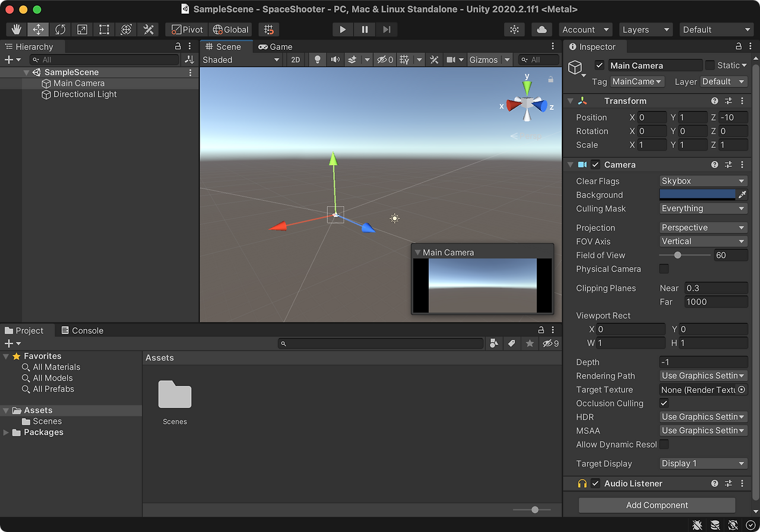Select the Hand tool
Screen dimensions: 760x532
coord(17,30)
